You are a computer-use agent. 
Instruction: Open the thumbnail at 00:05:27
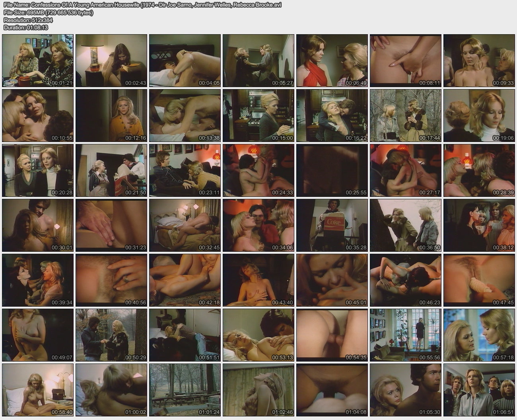[x=258, y=60]
